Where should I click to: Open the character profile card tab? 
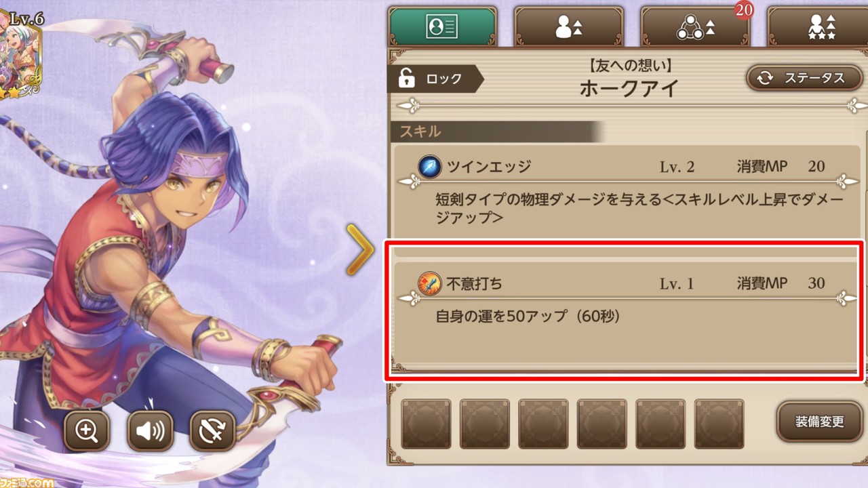click(442, 26)
